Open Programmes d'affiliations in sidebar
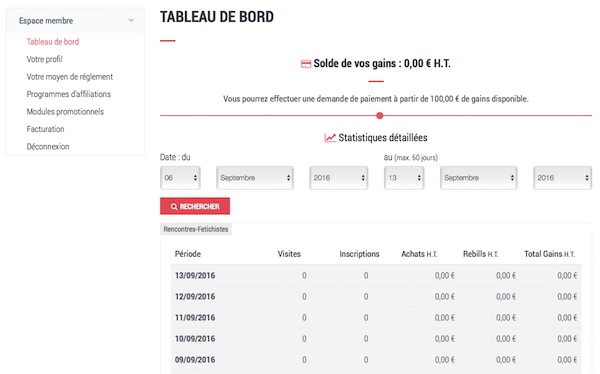600x374 pixels. (x=68, y=94)
